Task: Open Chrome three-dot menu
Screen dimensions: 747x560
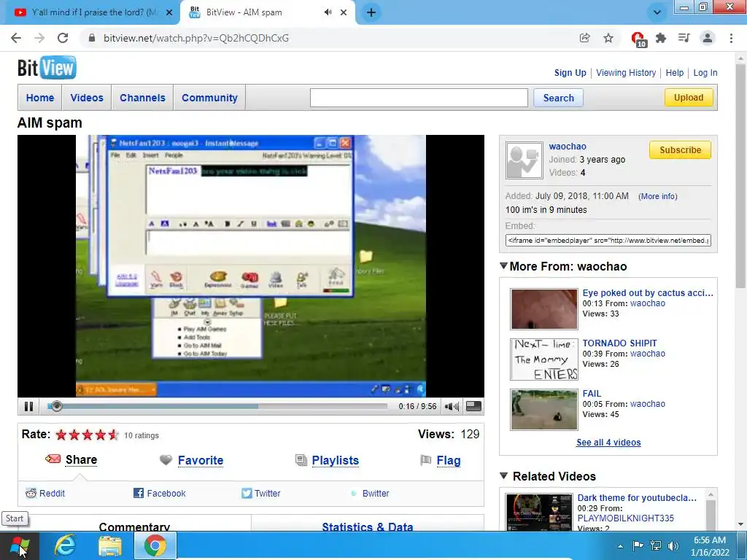Action: (731, 38)
